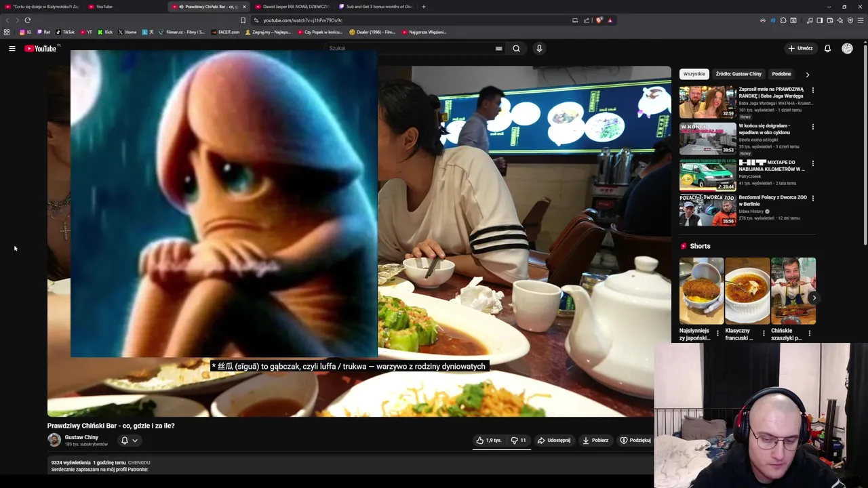The image size is (868, 488).
Task: Toggle the browser sidebar panel icon
Action: click(819, 20)
